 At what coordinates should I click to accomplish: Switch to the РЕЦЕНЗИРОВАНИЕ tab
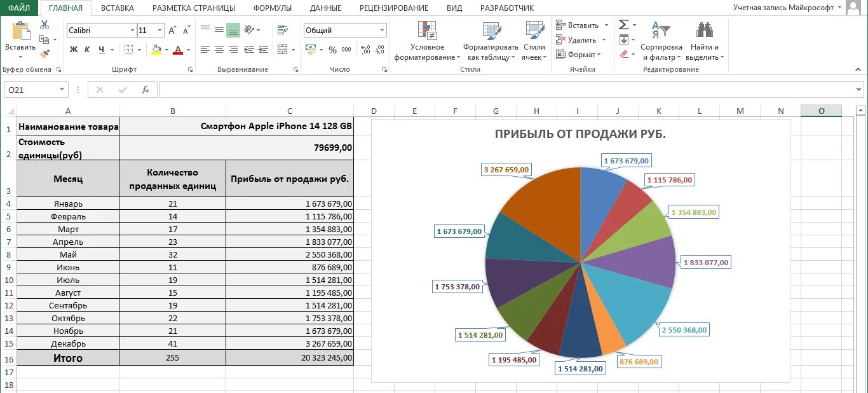(x=394, y=8)
